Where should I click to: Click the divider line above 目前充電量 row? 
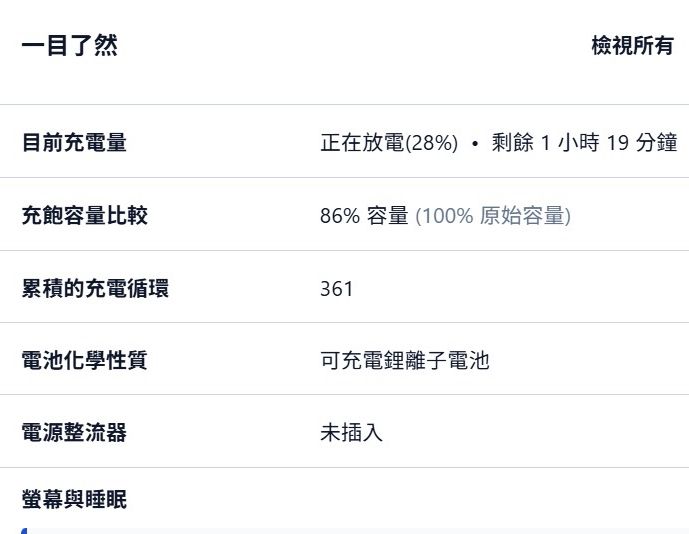pyautogui.click(x=344, y=104)
